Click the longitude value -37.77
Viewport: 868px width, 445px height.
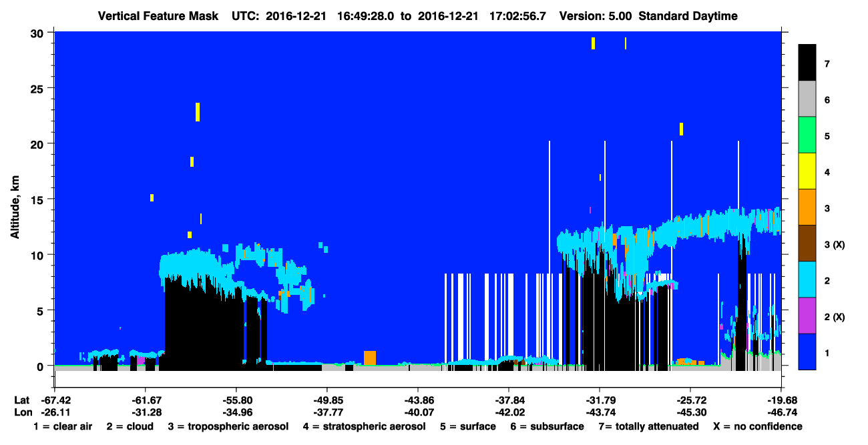(x=327, y=412)
